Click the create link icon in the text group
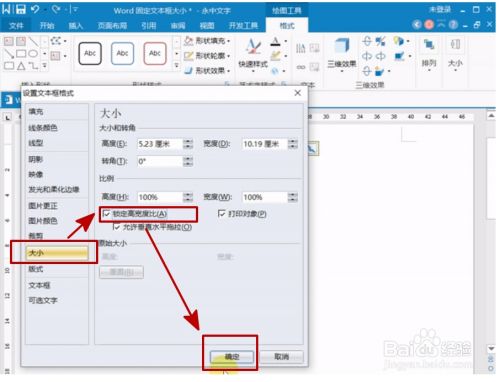 tap(301, 67)
